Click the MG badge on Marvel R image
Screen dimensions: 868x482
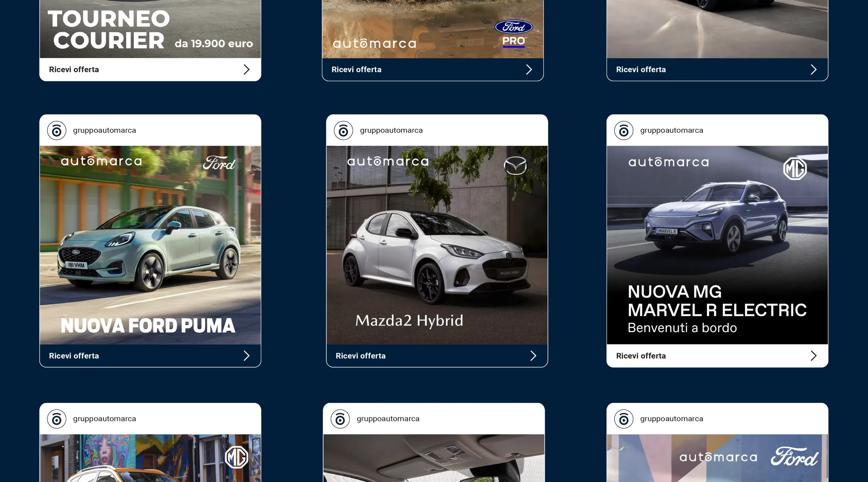click(x=795, y=168)
